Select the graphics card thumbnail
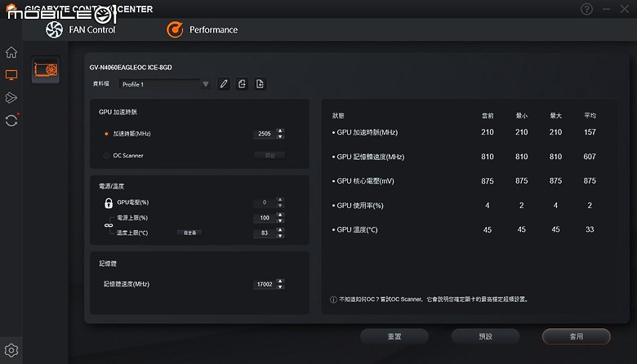The height and width of the screenshot is (364, 637). (46, 70)
